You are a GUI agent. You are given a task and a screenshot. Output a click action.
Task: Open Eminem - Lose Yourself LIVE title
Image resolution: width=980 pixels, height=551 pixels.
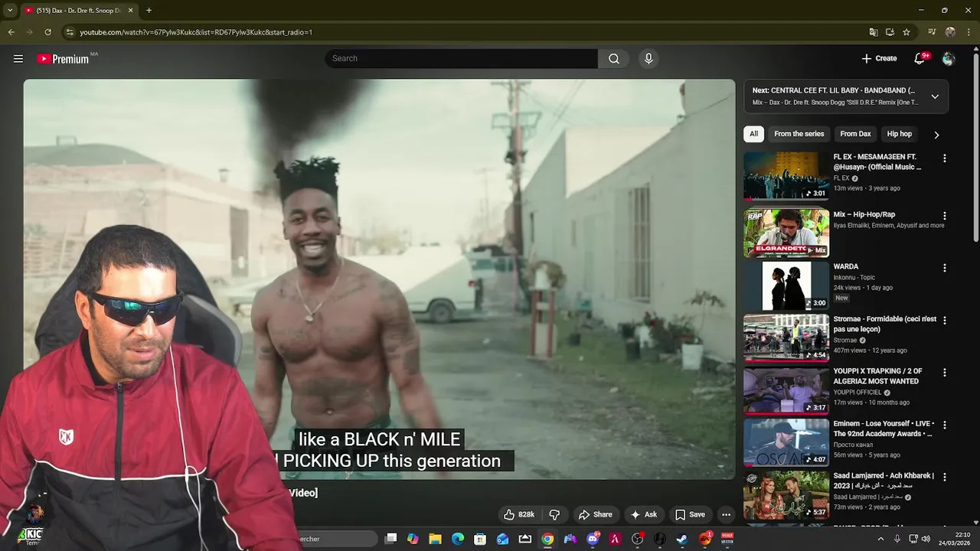[x=884, y=429]
